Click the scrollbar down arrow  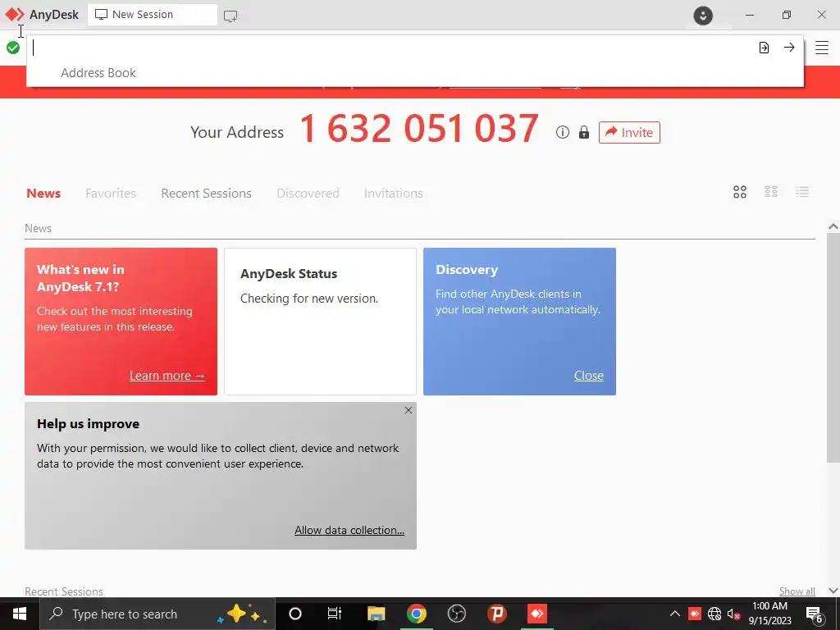click(x=833, y=591)
